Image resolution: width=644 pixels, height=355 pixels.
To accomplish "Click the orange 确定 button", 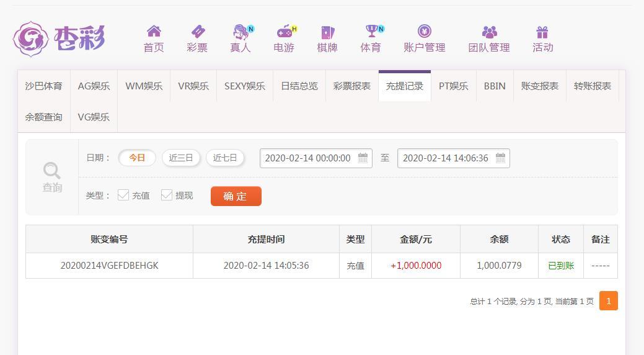I will (x=236, y=196).
